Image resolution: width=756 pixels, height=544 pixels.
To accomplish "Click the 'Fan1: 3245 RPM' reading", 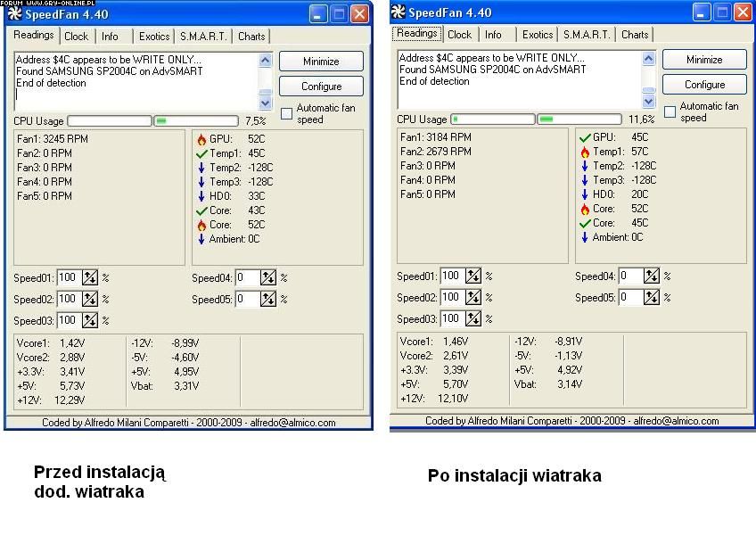I will pyautogui.click(x=53, y=139).
